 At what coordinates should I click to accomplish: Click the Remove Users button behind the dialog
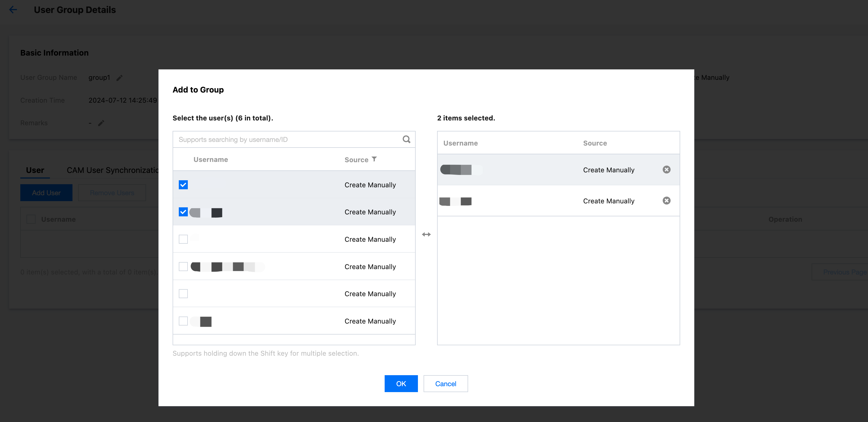(112, 193)
